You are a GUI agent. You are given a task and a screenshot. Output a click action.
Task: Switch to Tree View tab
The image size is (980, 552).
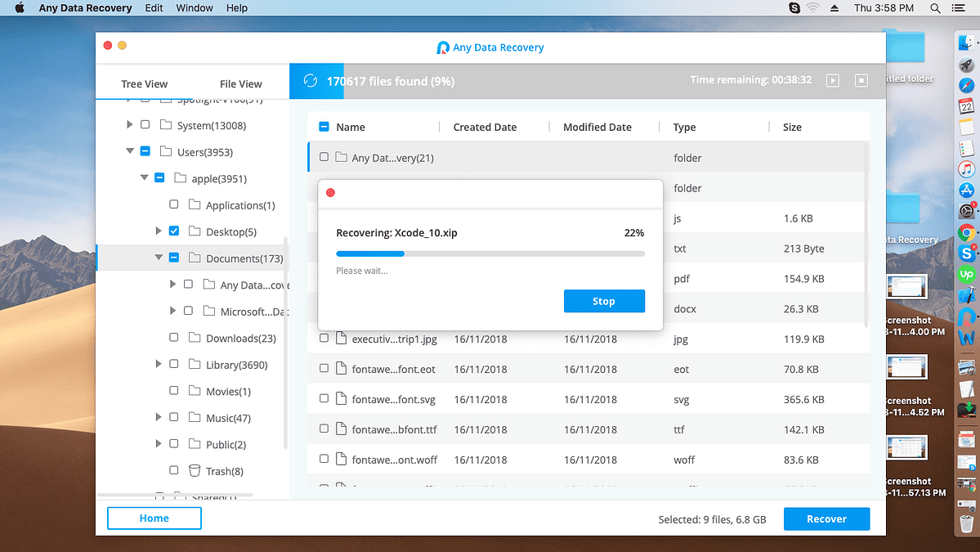145,83
